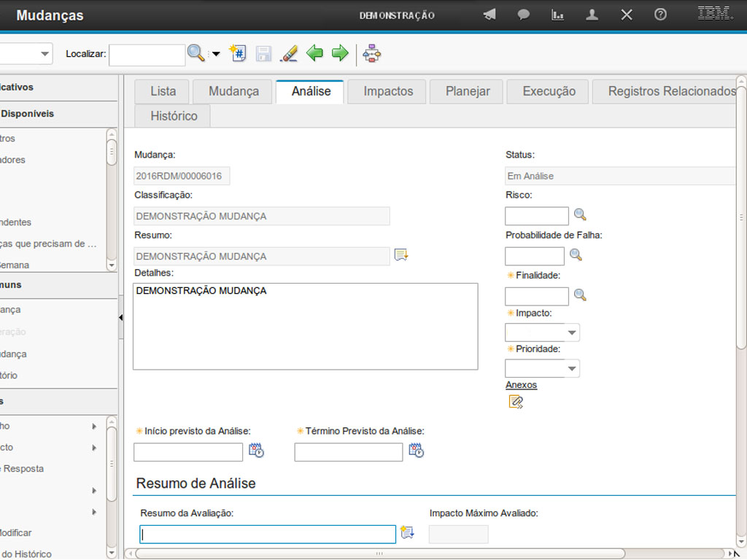Click the new change record icon
747x560 pixels.
[x=238, y=53]
